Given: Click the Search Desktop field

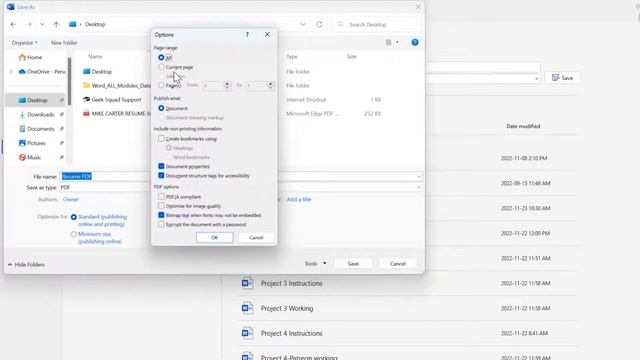Looking at the screenshot, I should tap(376, 24).
